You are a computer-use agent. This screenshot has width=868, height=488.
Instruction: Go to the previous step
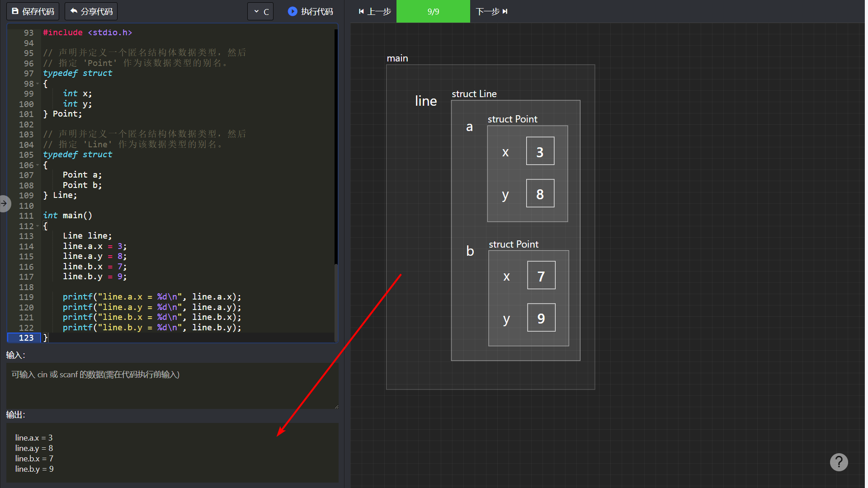pyautogui.click(x=374, y=11)
